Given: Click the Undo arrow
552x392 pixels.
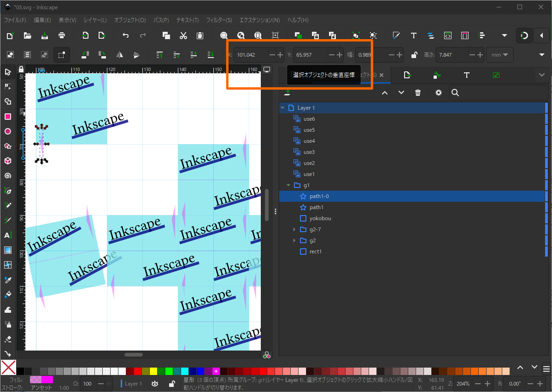Looking at the screenshot, I should [126, 35].
